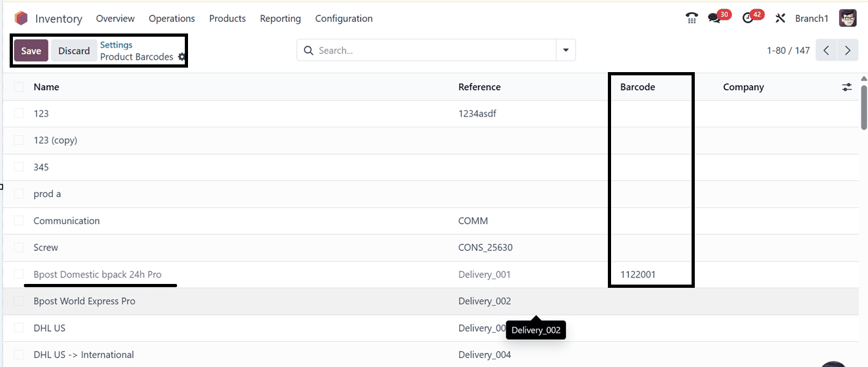Select the checkbox for row 345
This screenshot has height=367, width=868.
click(19, 167)
